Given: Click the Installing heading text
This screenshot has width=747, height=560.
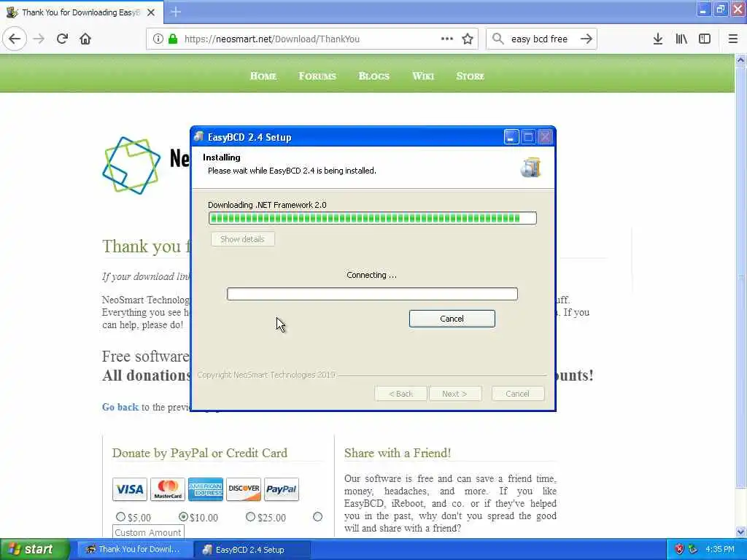Looking at the screenshot, I should 222,157.
